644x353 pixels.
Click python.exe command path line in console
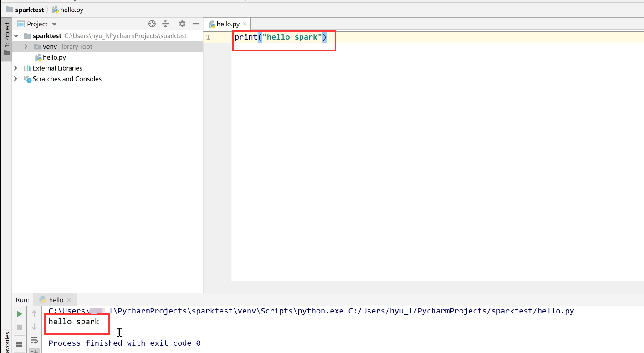pos(311,311)
